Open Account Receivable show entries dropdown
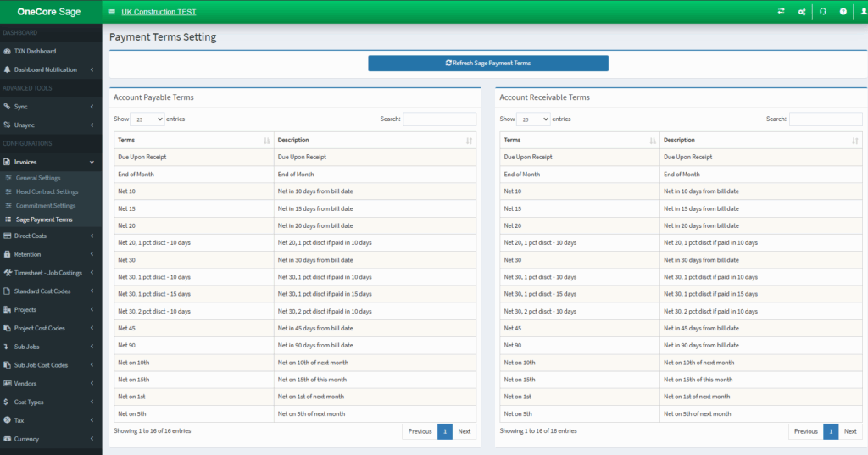 [x=533, y=119]
